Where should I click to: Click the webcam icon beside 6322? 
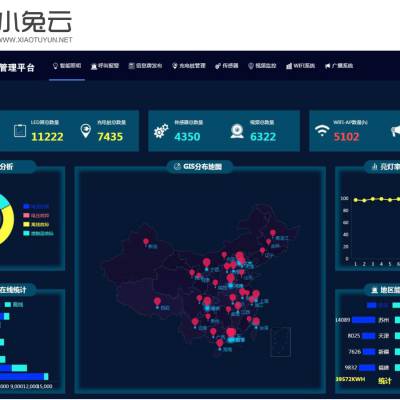(237, 131)
